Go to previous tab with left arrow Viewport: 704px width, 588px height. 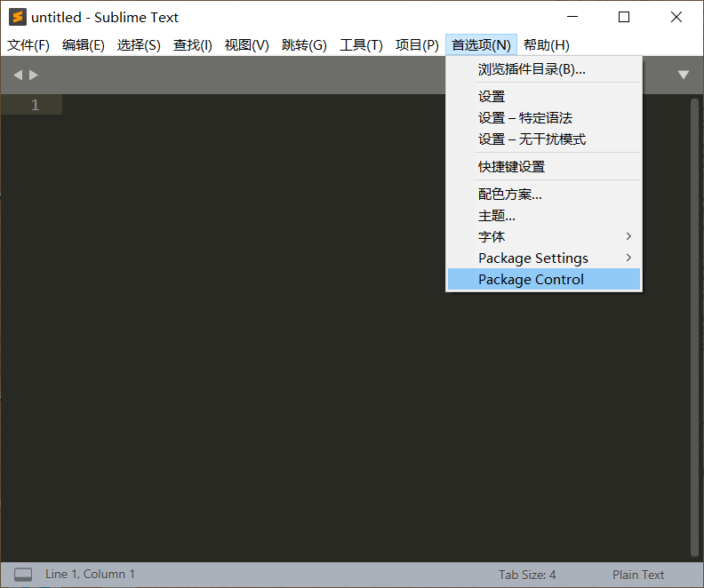(x=18, y=75)
